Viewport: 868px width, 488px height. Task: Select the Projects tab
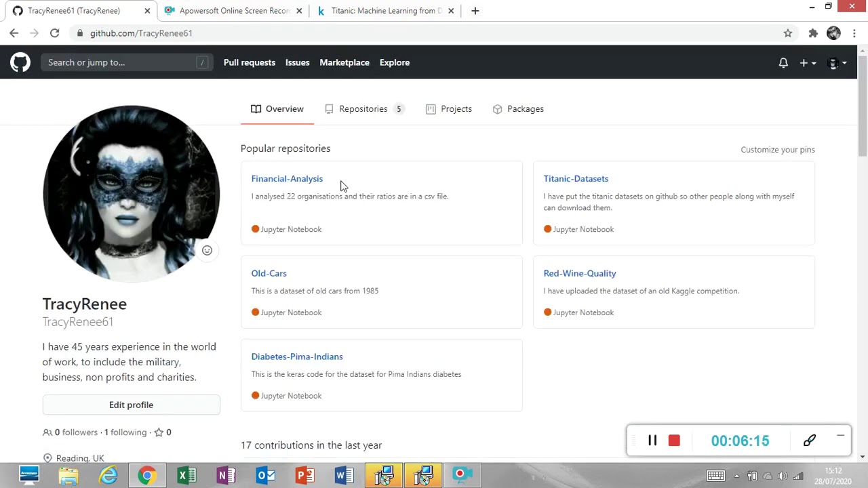449,109
